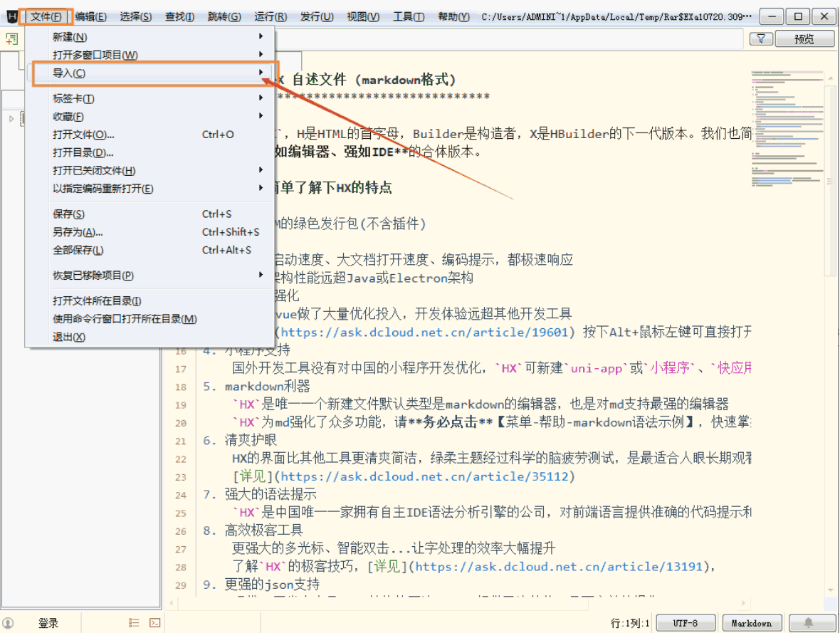840x633 pixels.
Task: Click the notification bell icon
Action: tap(809, 623)
